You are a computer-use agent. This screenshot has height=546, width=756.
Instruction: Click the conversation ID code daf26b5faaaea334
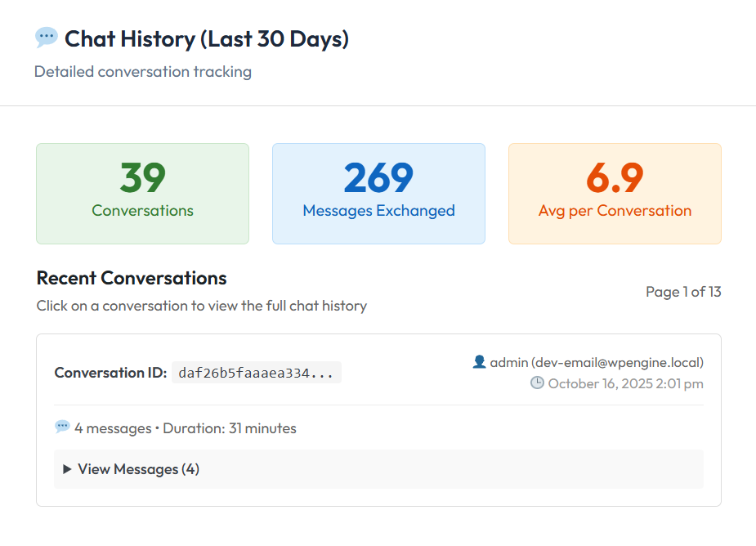(256, 373)
